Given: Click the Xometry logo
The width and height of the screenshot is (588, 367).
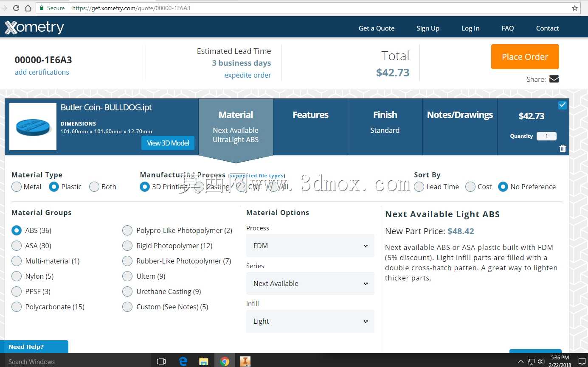Looking at the screenshot, I should tap(34, 28).
